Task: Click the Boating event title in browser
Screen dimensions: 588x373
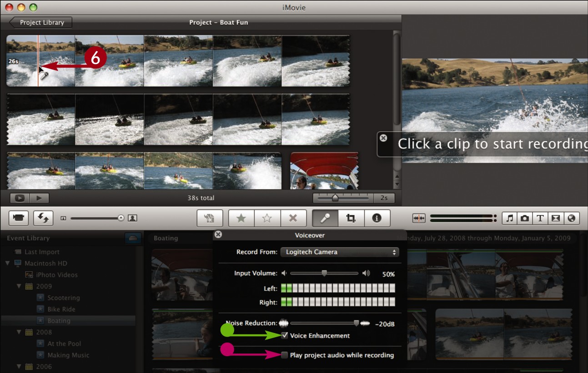Action: point(166,238)
